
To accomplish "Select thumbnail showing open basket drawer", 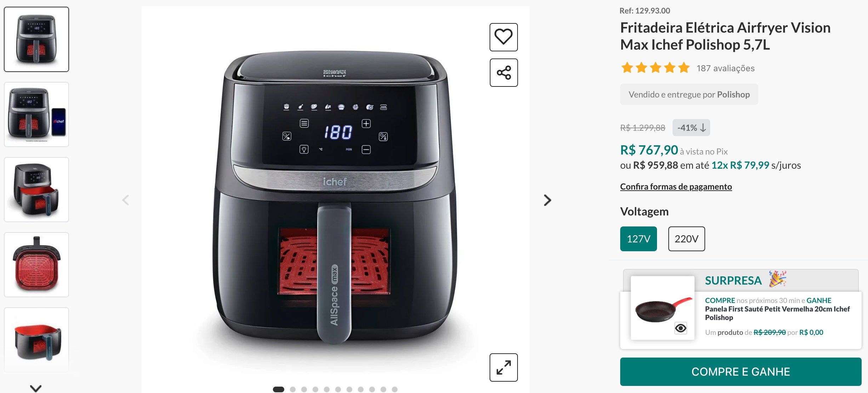I will 36,190.
